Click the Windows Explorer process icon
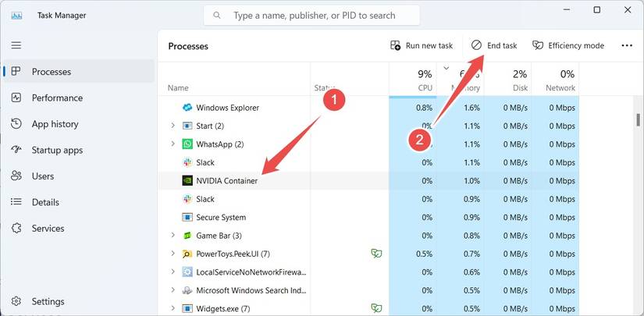This screenshot has height=316, width=644. click(x=187, y=108)
